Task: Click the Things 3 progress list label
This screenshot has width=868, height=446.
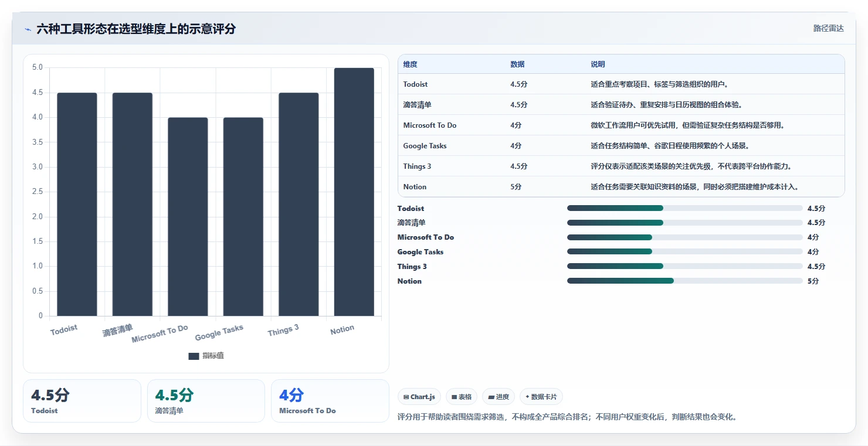Action: point(412,266)
